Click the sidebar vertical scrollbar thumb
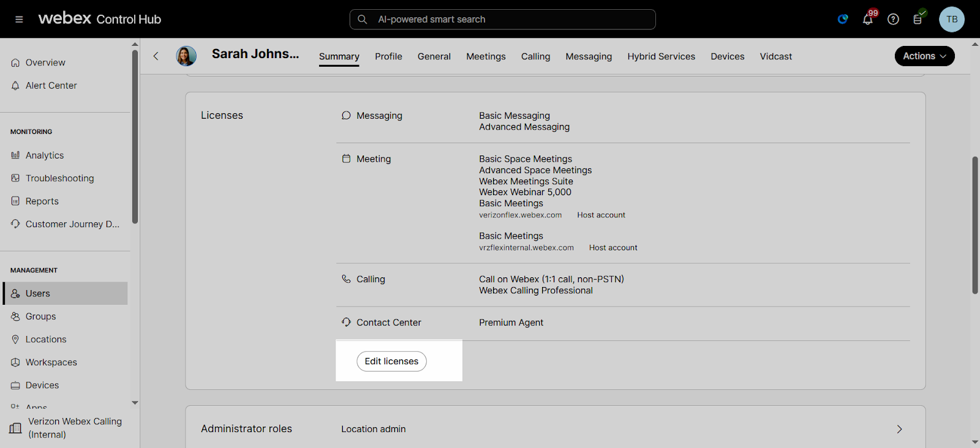 [x=135, y=137]
